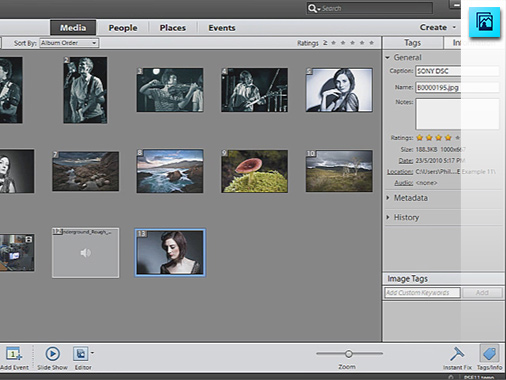Expand the History section
The width and height of the screenshot is (506, 380).
[388, 217]
